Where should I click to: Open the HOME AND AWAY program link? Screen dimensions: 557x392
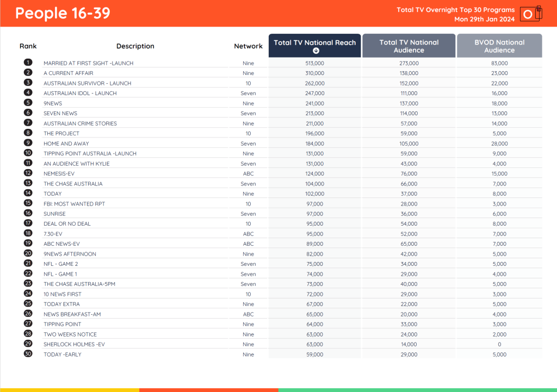pyautogui.click(x=67, y=144)
